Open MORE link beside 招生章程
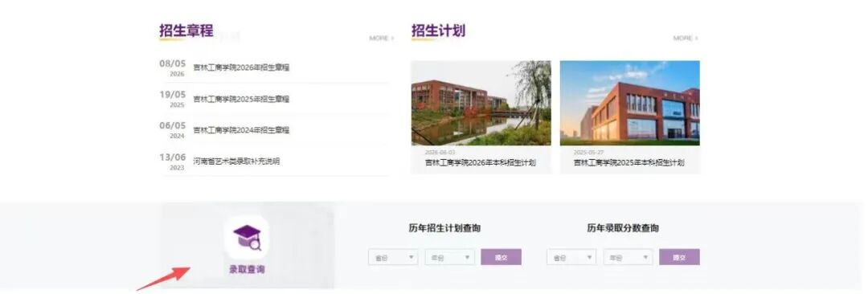Screen dimensions: 868x294 coord(382,39)
